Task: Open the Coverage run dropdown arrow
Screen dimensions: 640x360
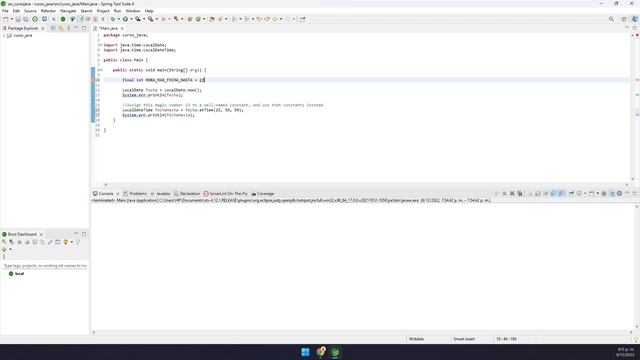Action: 144,19
